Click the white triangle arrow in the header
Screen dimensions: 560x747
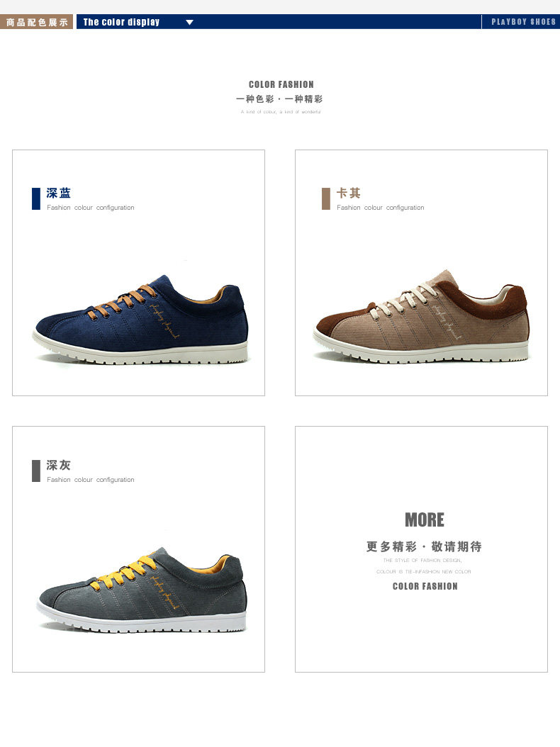pyautogui.click(x=189, y=23)
